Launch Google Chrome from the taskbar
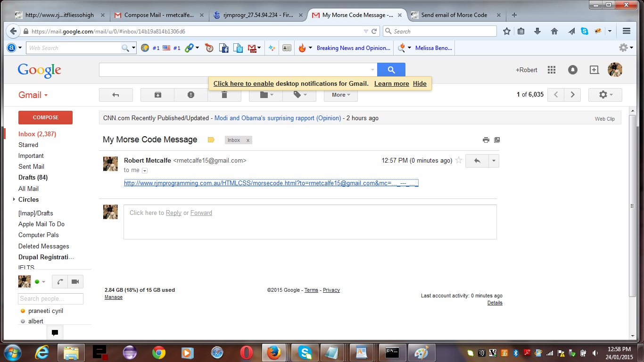 159,352
